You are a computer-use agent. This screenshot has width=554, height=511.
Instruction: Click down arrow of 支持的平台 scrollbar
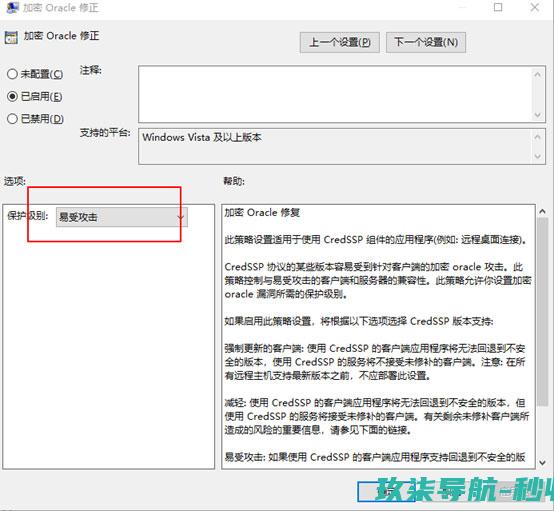tap(538, 156)
